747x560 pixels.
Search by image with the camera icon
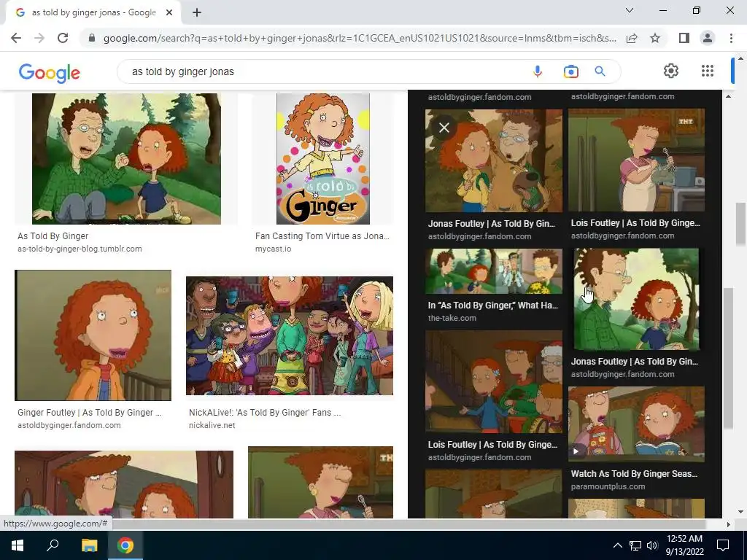570,71
